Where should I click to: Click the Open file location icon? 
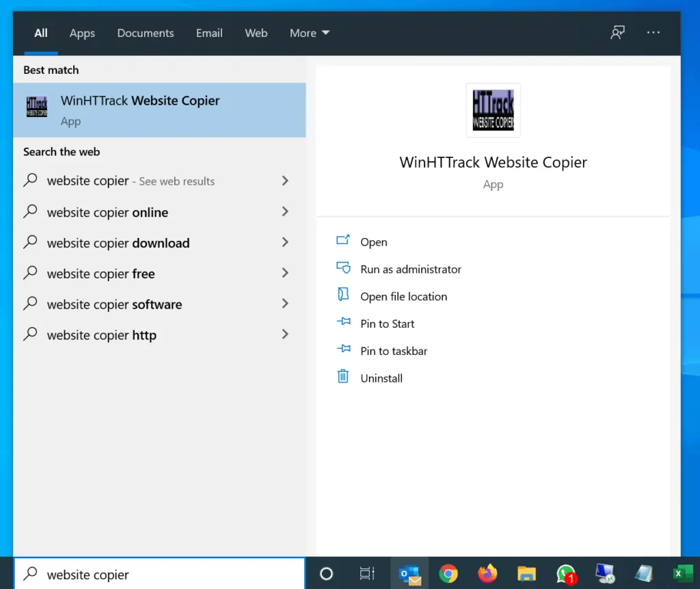(x=343, y=294)
